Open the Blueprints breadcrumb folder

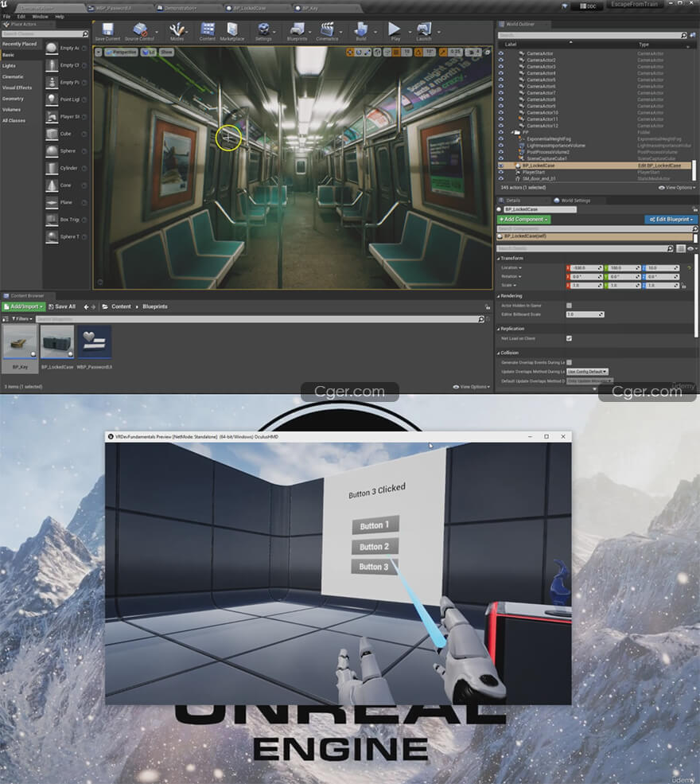(155, 306)
